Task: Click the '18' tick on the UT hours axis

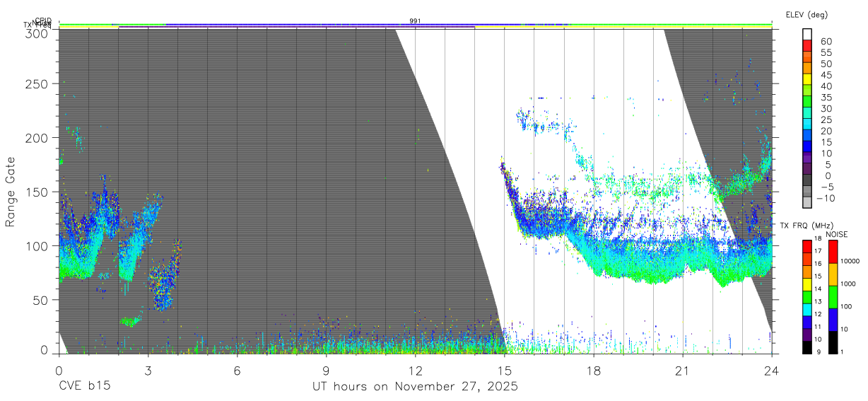Action: pos(593,370)
